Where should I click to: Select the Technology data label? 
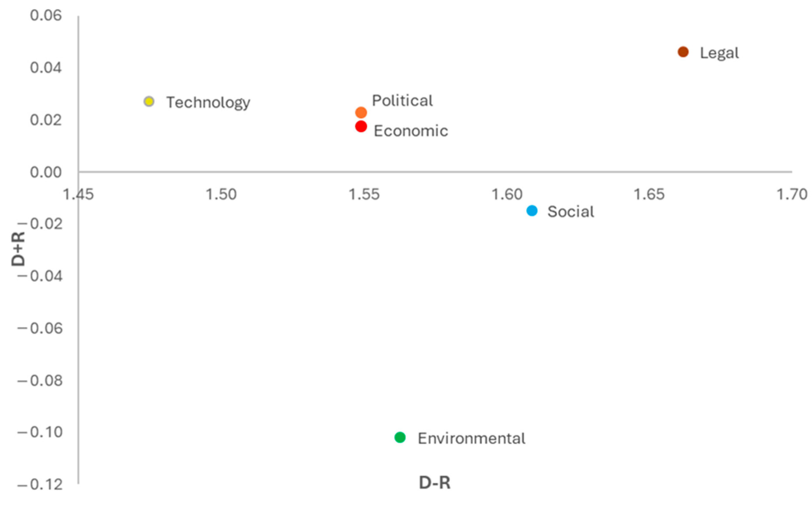click(x=208, y=102)
